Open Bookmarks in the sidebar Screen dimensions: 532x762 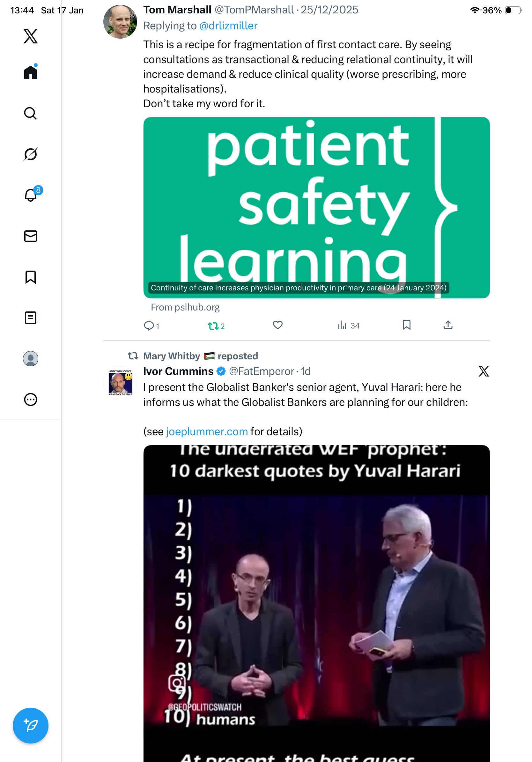coord(31,277)
